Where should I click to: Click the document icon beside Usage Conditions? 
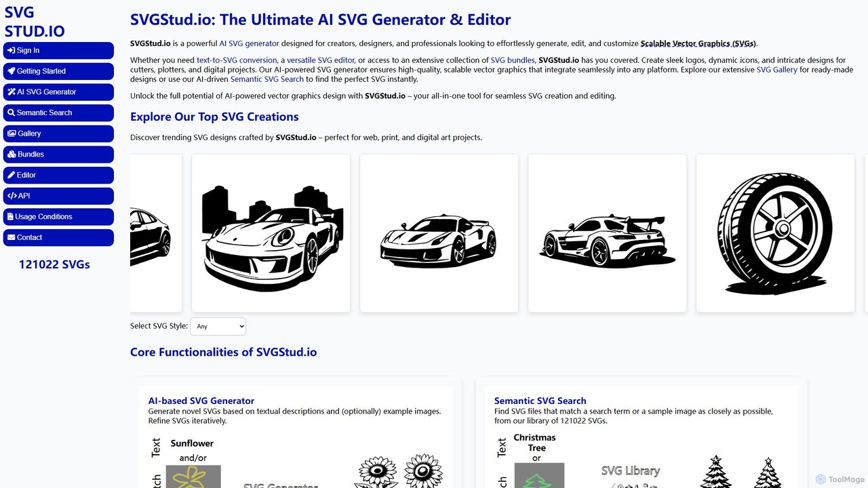point(11,217)
